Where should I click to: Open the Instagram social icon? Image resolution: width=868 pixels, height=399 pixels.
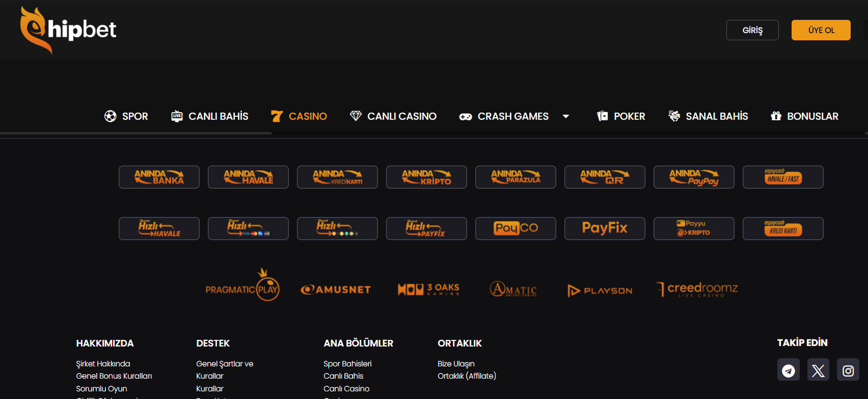click(x=848, y=370)
